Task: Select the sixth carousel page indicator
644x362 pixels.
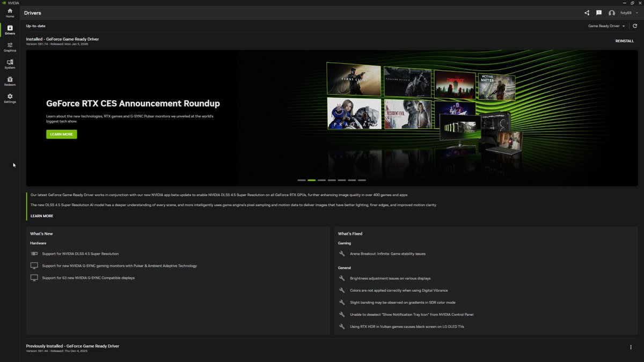Action: click(352, 180)
